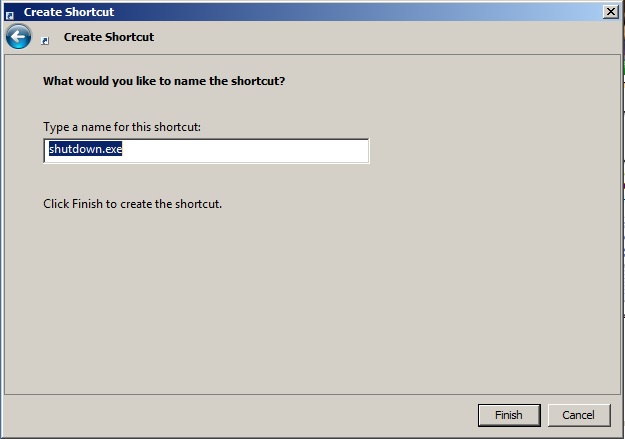Go back using the blue arrow button
The image size is (625, 439).
click(x=18, y=37)
